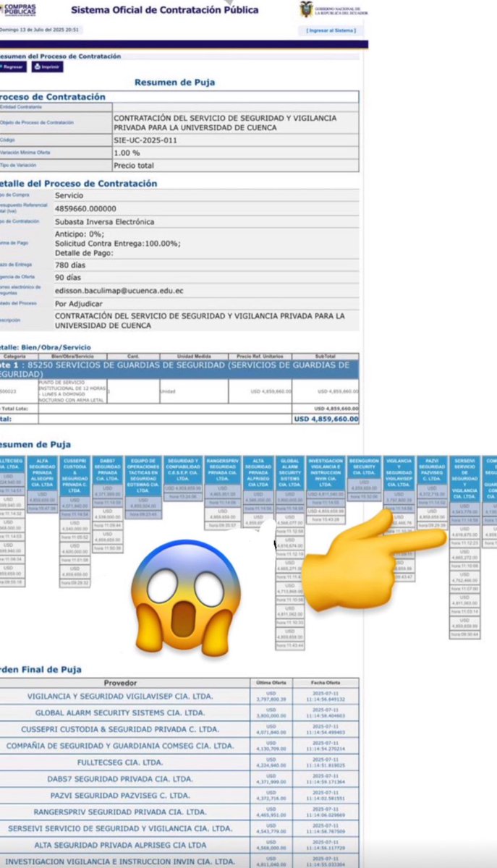Click the email edisson.baculimap@ucuenca.edu.ec

click(119, 291)
